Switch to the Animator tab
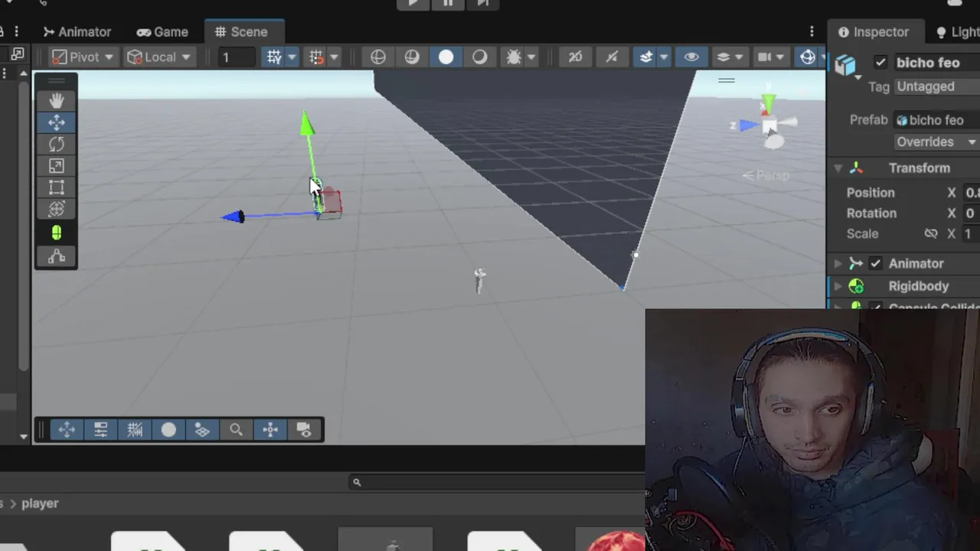Viewport: 980px width, 551px height. (x=77, y=32)
